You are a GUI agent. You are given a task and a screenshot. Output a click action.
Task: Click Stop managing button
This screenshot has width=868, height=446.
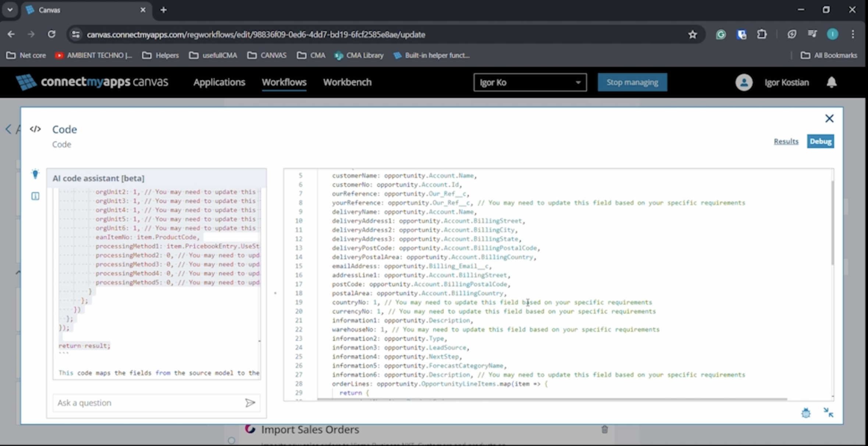pos(632,82)
